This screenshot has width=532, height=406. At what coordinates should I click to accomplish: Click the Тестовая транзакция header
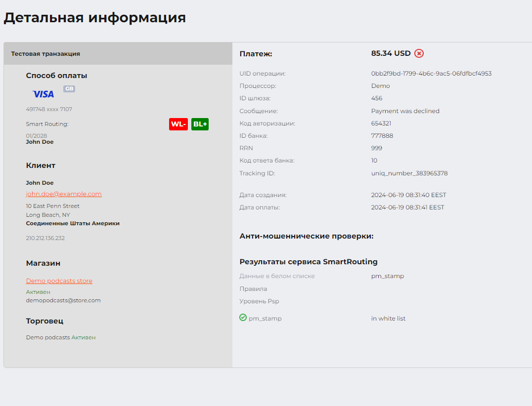coord(45,54)
